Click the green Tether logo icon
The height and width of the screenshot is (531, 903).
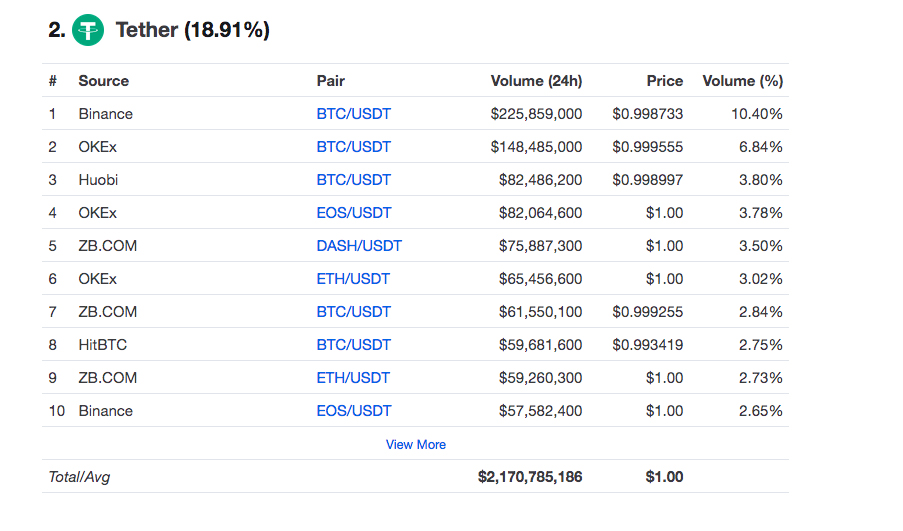88,30
